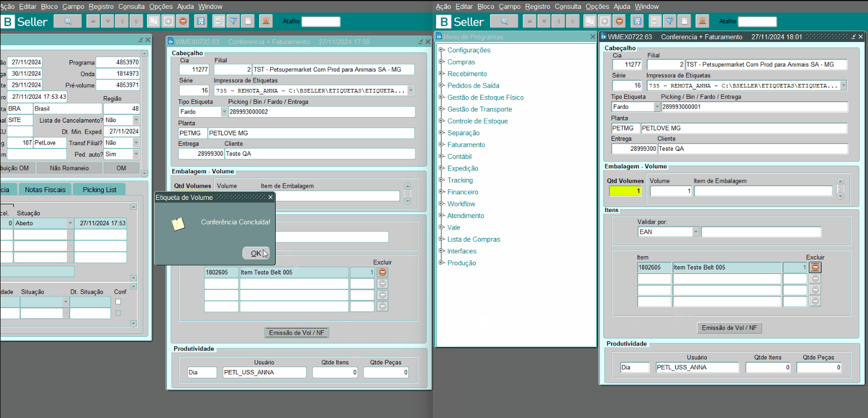Click the search magnifier icon in left toolbar
This screenshot has width=868, height=418.
68,21
